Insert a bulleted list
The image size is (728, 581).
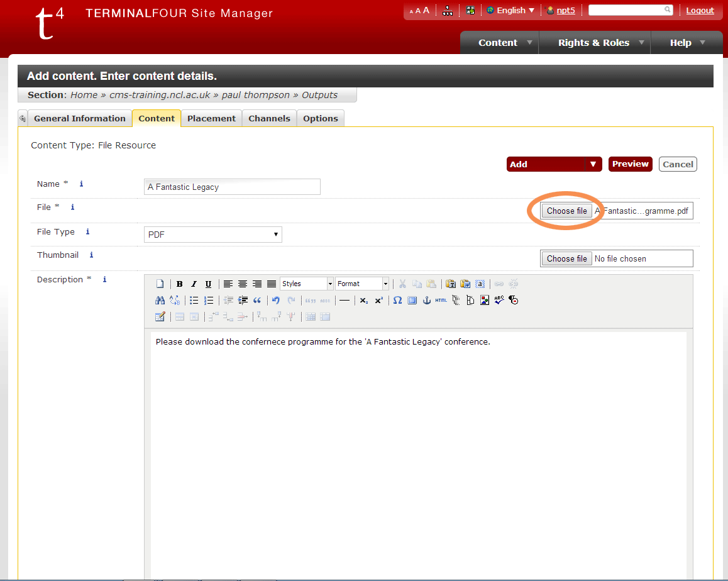[194, 301]
